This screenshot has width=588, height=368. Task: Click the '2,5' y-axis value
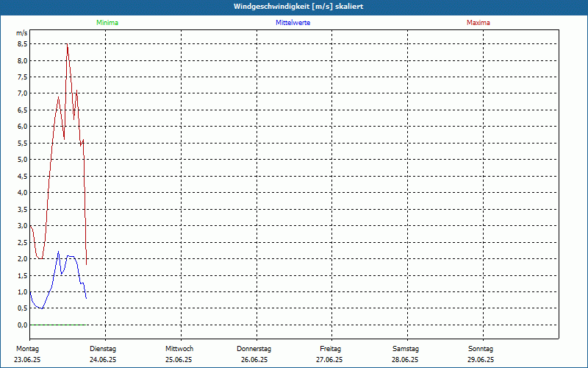(23, 242)
